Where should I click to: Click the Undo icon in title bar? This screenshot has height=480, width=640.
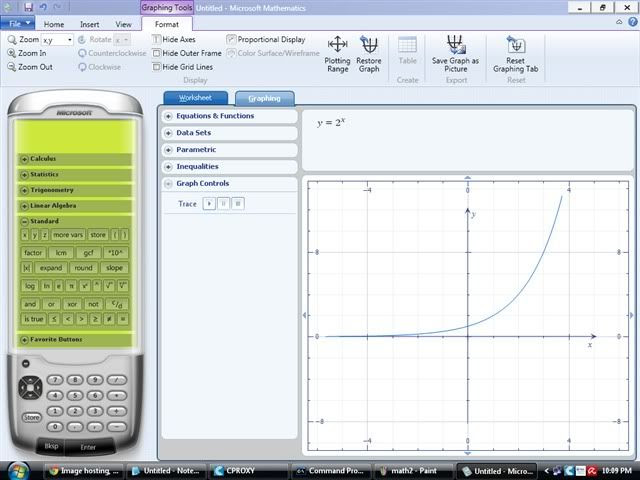tap(43, 7)
